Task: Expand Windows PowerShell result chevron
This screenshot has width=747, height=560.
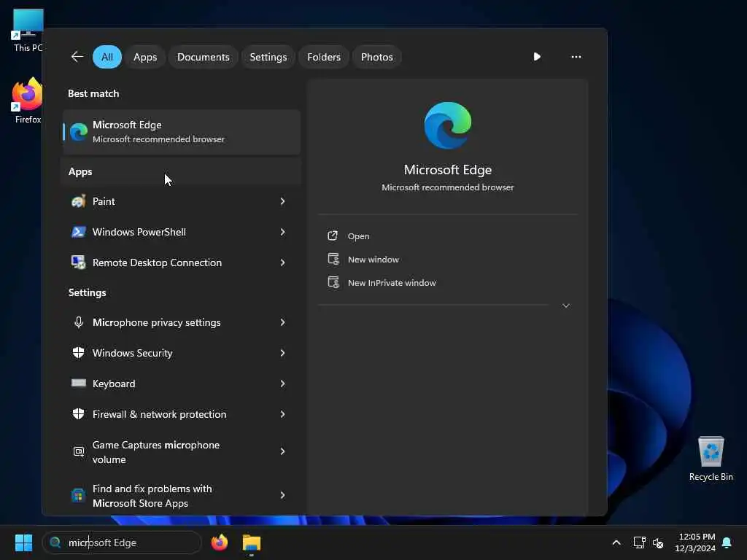Action: click(282, 232)
